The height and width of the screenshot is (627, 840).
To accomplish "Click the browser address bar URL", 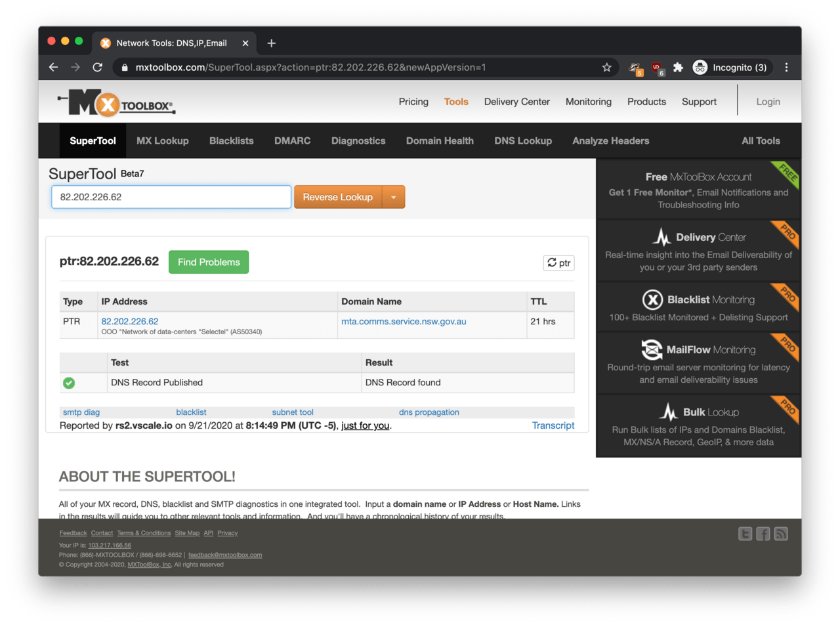I will point(310,68).
